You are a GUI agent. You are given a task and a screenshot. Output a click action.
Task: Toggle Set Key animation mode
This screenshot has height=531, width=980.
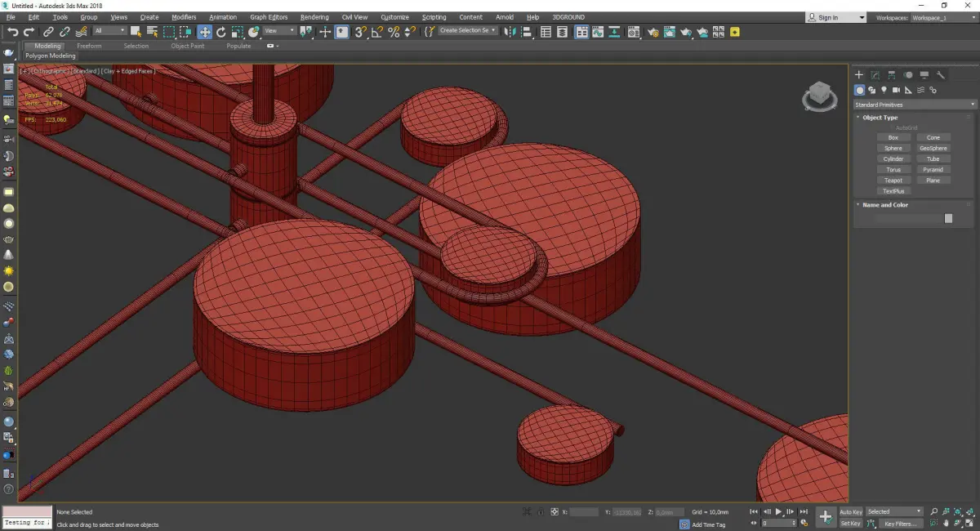tap(851, 524)
